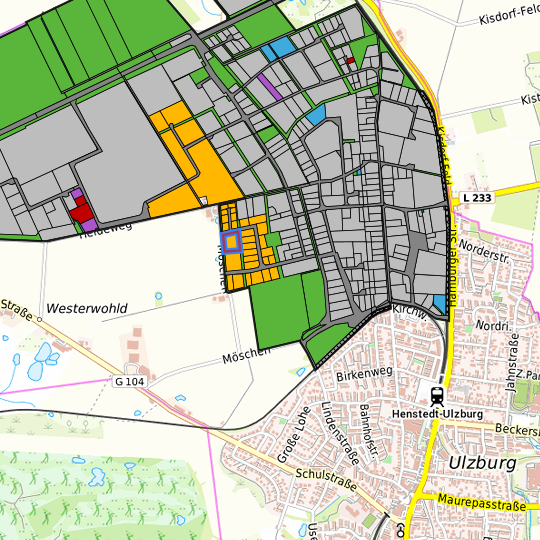
Task: Click the blue-outlined highlighted orange parcel
Action: [231, 241]
